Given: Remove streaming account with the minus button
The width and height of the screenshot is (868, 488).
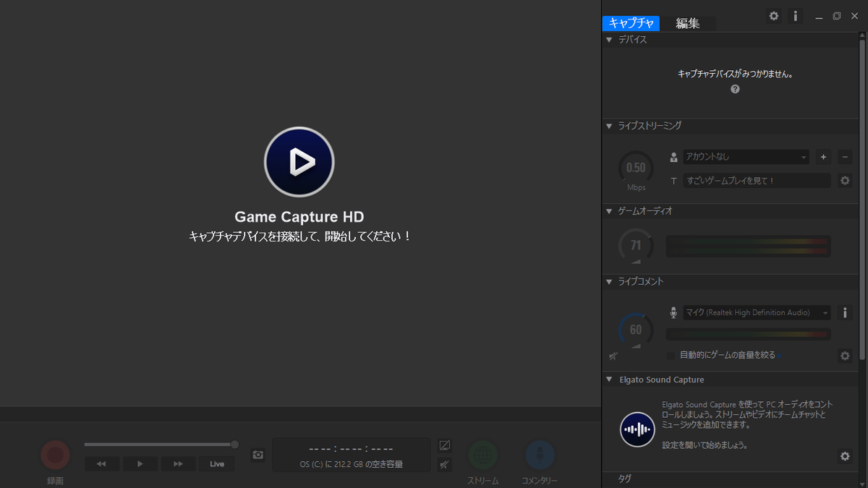Looking at the screenshot, I should pos(845,157).
